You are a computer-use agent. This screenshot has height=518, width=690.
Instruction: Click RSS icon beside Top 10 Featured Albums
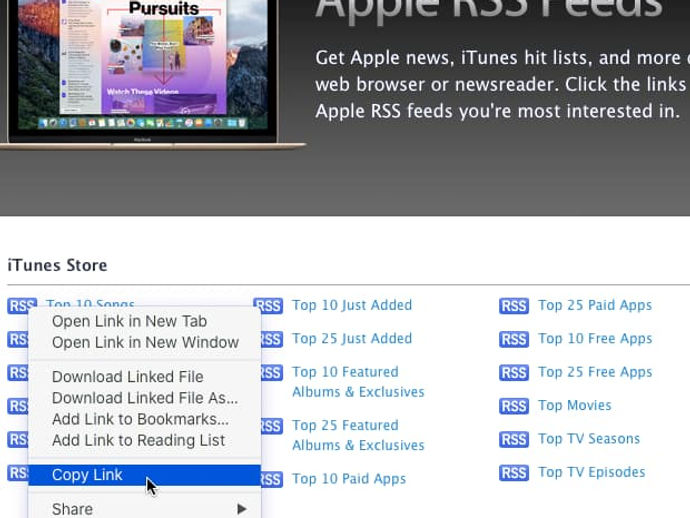(x=272, y=373)
